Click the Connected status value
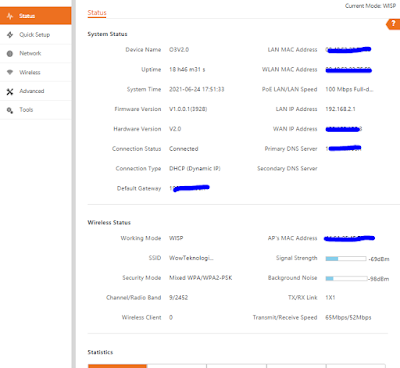Screen dimensions: 400x368 (184, 149)
